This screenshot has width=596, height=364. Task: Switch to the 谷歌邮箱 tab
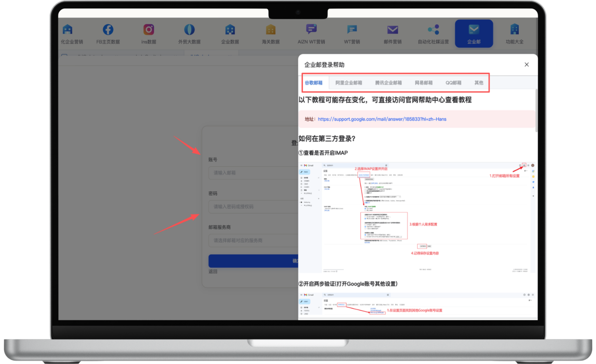314,83
